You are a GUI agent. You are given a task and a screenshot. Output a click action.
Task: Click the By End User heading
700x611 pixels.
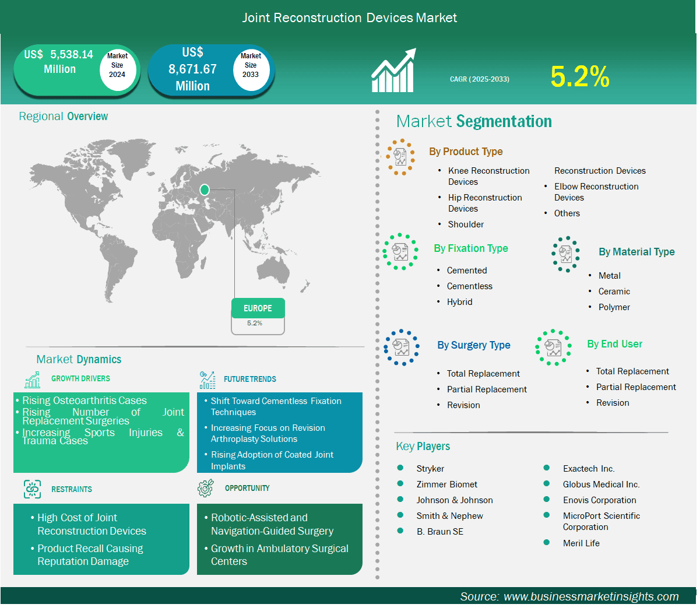point(615,344)
